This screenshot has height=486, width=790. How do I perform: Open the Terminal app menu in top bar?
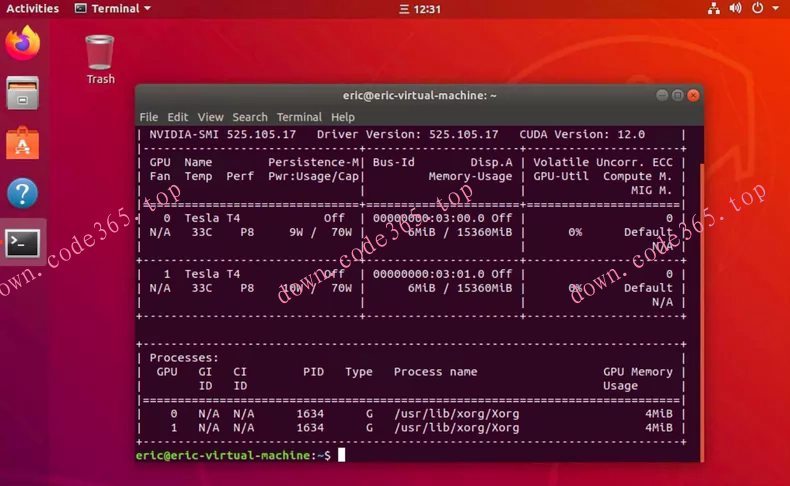pos(113,9)
